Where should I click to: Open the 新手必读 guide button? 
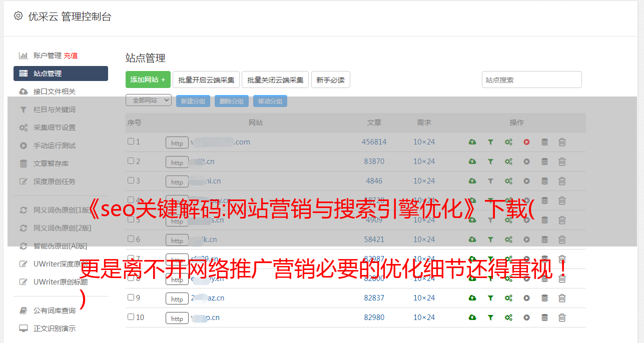pos(331,79)
